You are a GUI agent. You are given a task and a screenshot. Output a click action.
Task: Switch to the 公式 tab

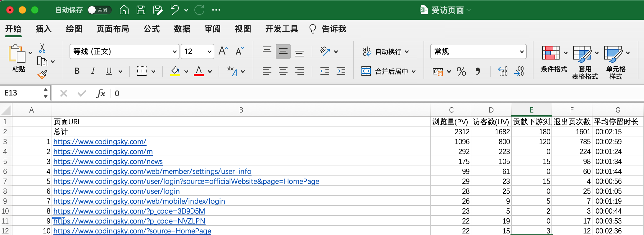click(x=152, y=29)
